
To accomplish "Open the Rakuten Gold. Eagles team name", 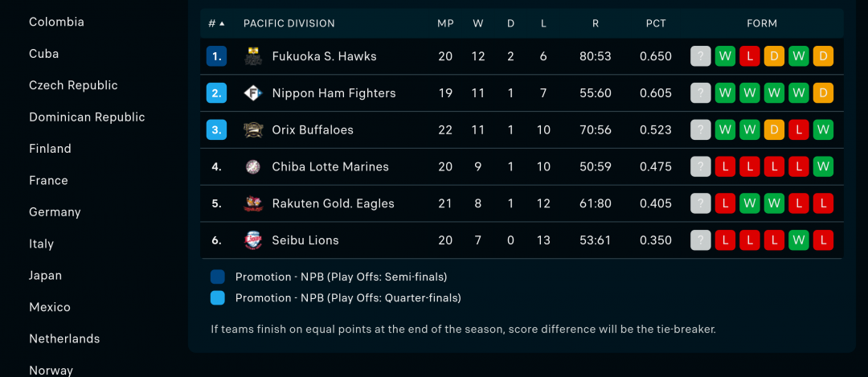I will 334,203.
